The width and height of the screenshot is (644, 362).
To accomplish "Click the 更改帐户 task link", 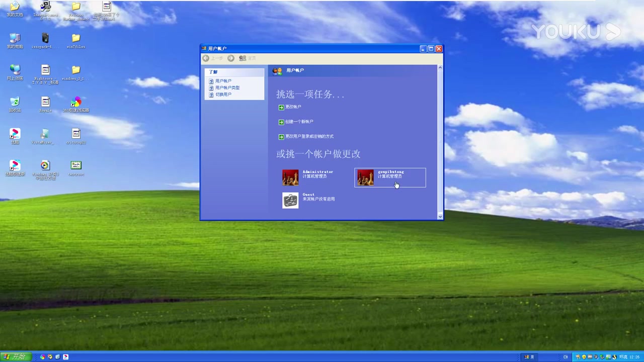I will pyautogui.click(x=293, y=107).
